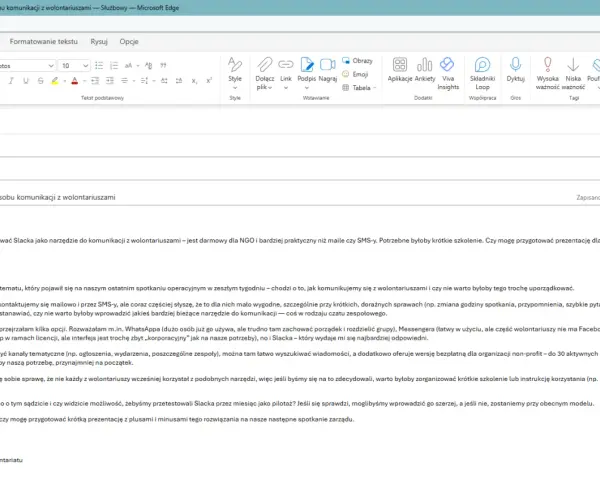600x480 pixels.
Task: Clear text formatting
Action: [148, 65]
